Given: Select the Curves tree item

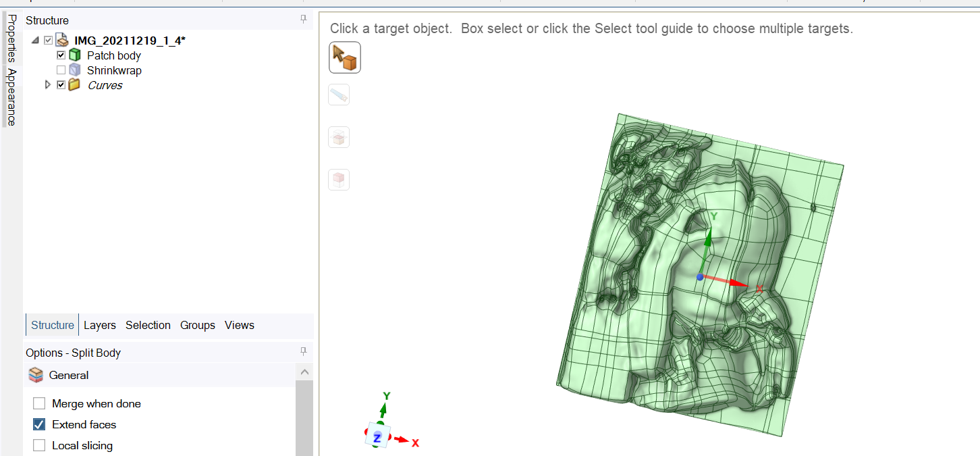Looking at the screenshot, I should click(x=105, y=85).
